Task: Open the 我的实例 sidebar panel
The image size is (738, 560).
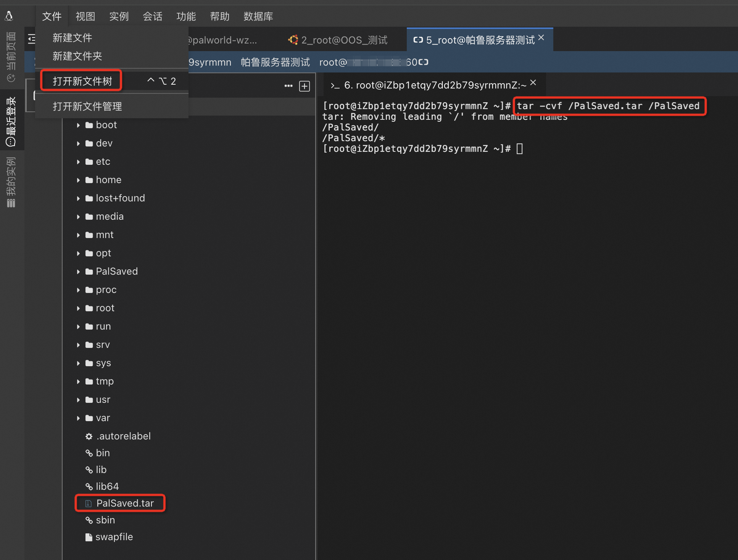Action: click(x=11, y=182)
